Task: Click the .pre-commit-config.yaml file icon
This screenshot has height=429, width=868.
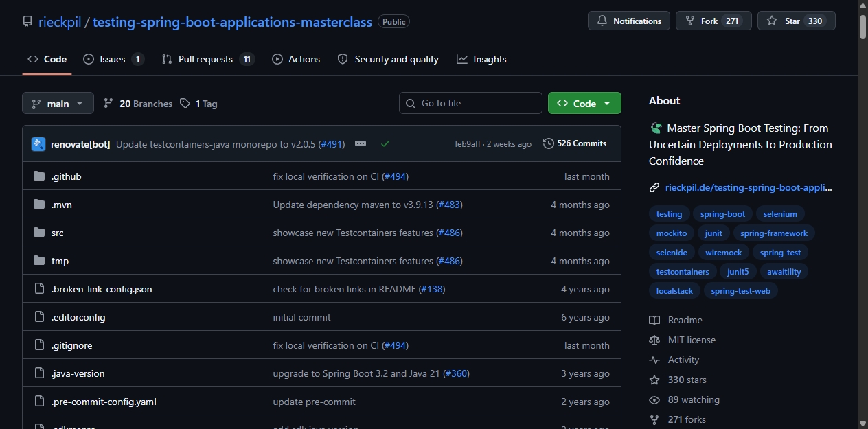Action: (39, 402)
